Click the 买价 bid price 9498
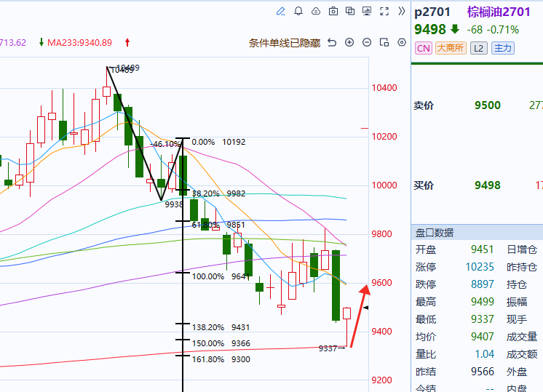The image size is (543, 392). (487, 185)
